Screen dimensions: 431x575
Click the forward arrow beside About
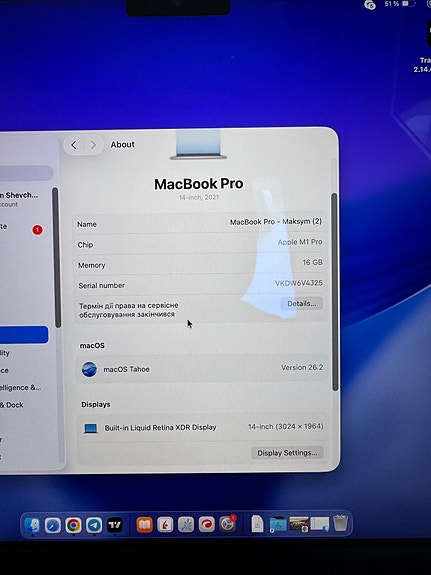(93, 145)
